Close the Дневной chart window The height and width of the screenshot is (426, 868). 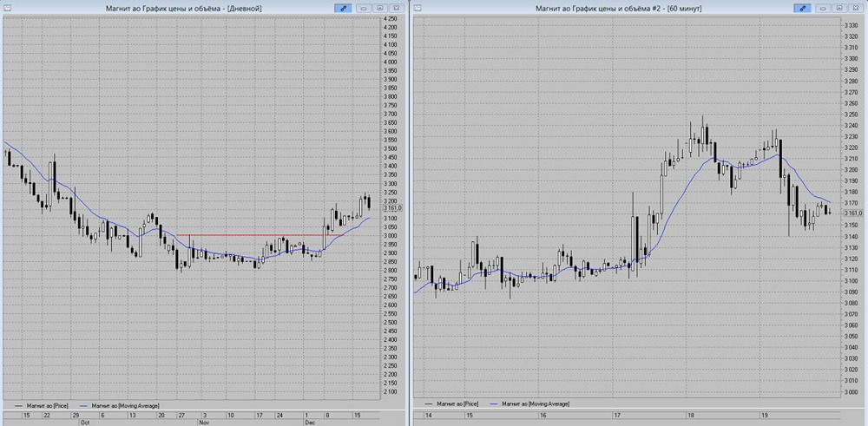click(396, 7)
